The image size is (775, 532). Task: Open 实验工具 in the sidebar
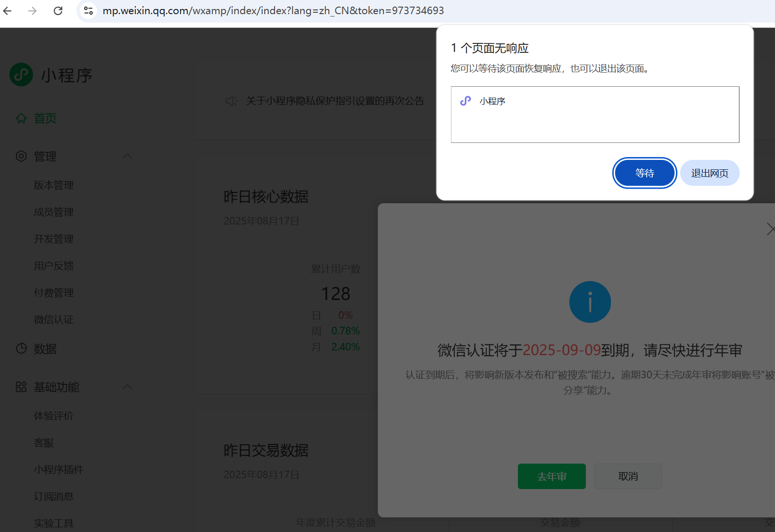(x=54, y=524)
